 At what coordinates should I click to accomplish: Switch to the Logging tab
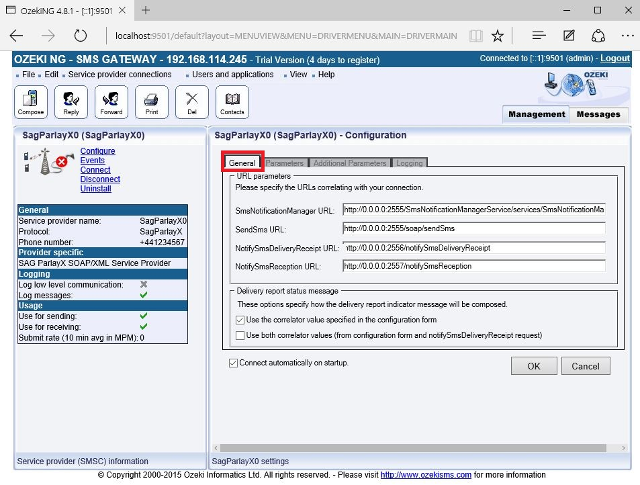tap(409, 163)
